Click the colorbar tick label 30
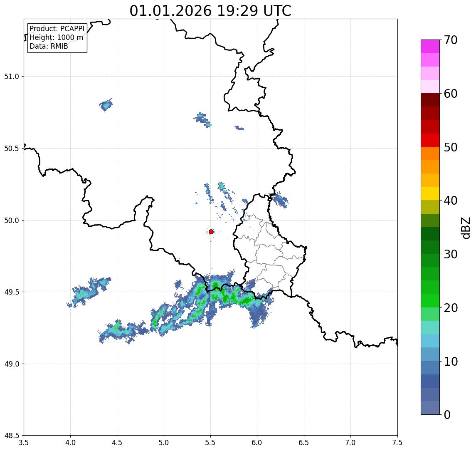Viewport: 476px width, 451px height. (451, 254)
